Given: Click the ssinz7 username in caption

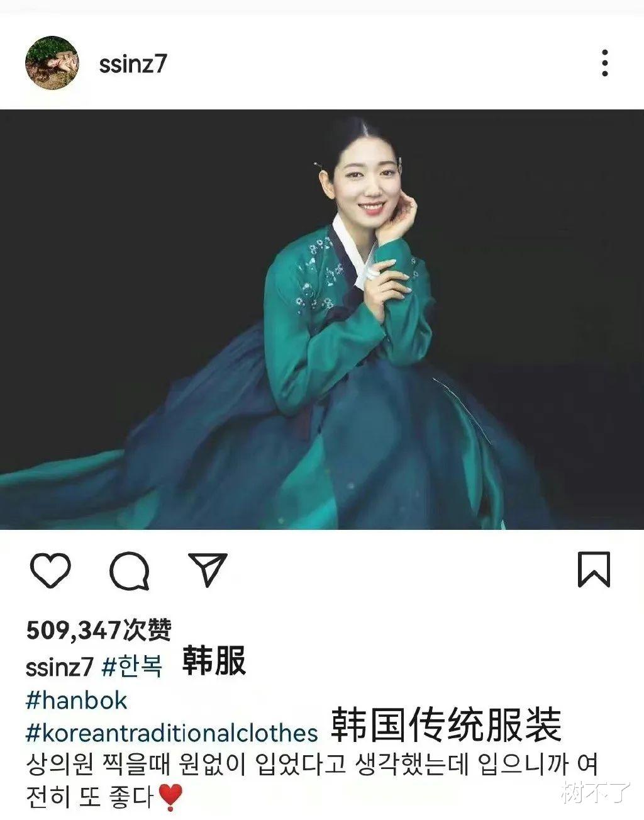Looking at the screenshot, I should coord(60,666).
